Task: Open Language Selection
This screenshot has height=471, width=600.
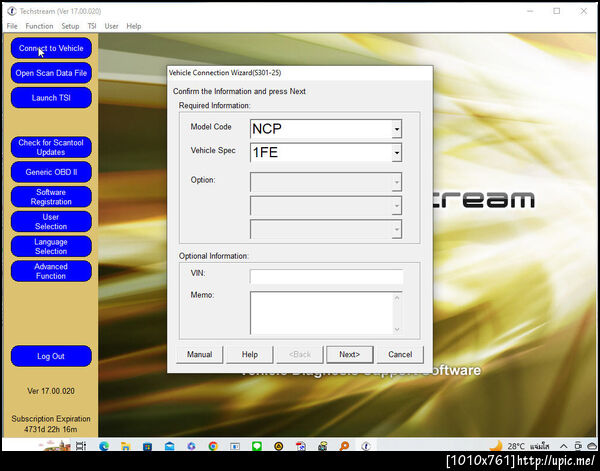Action: tap(51, 246)
